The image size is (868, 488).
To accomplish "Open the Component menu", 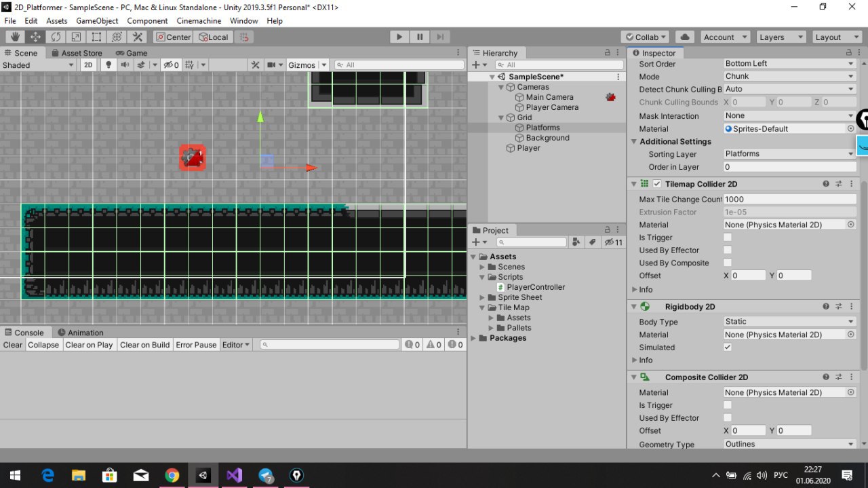I will [x=147, y=21].
